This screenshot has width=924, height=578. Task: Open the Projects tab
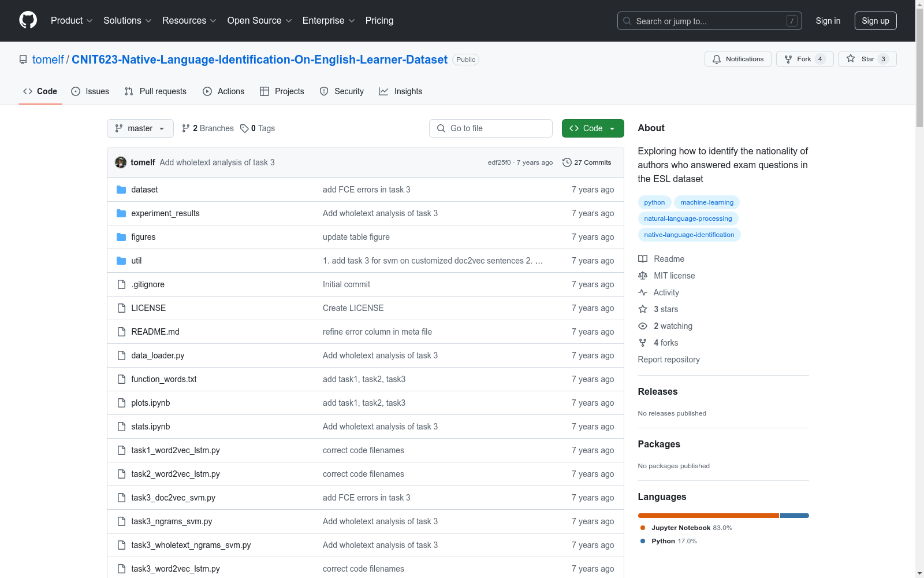coord(282,91)
